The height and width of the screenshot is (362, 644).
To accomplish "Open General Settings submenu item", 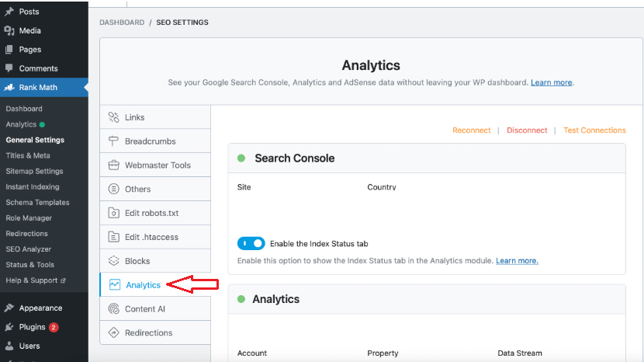I will (35, 140).
